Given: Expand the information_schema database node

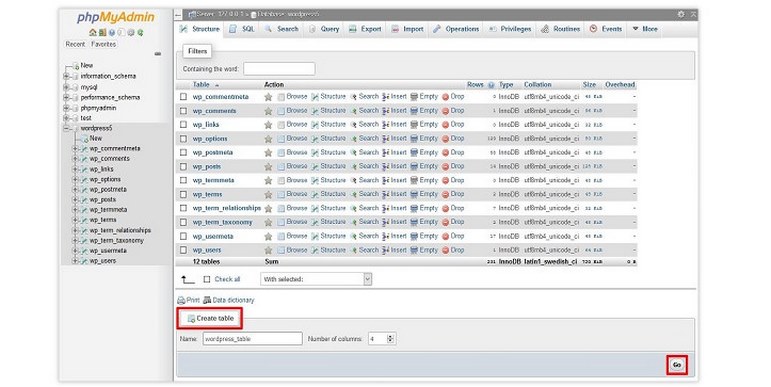Looking at the screenshot, I should pos(66,77).
